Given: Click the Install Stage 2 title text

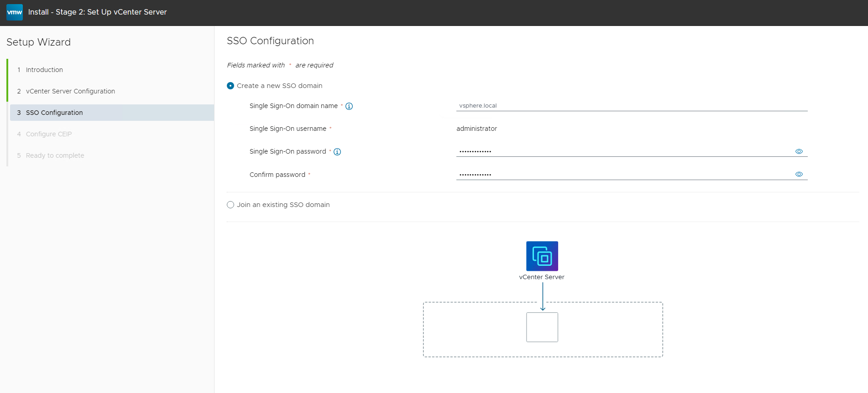Looking at the screenshot, I should tap(97, 12).
